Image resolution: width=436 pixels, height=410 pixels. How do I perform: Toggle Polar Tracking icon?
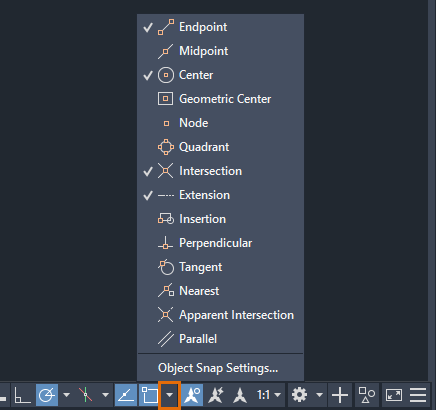[x=47, y=395]
